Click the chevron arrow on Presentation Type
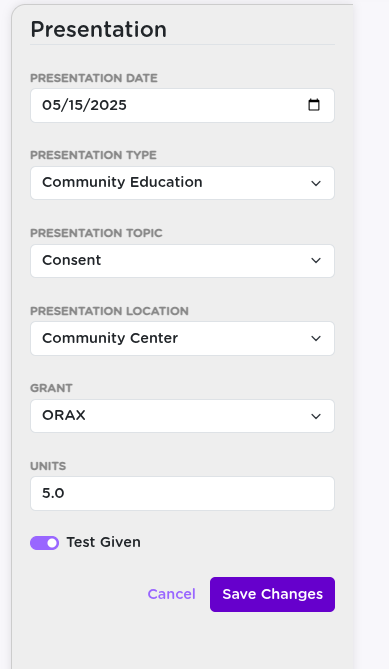 (x=316, y=183)
